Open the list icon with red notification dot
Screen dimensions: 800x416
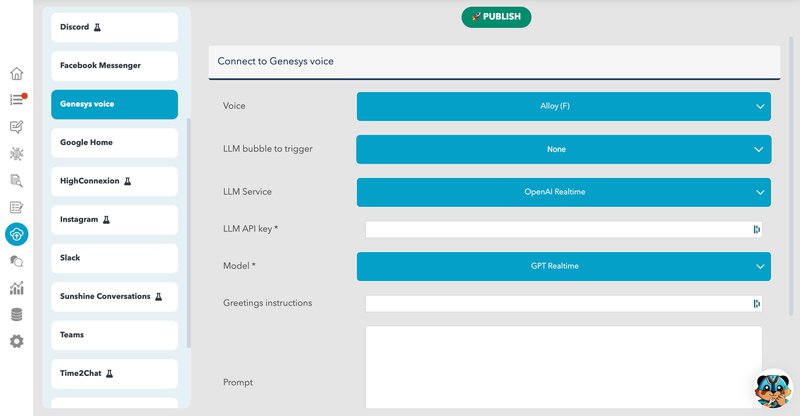coord(17,99)
